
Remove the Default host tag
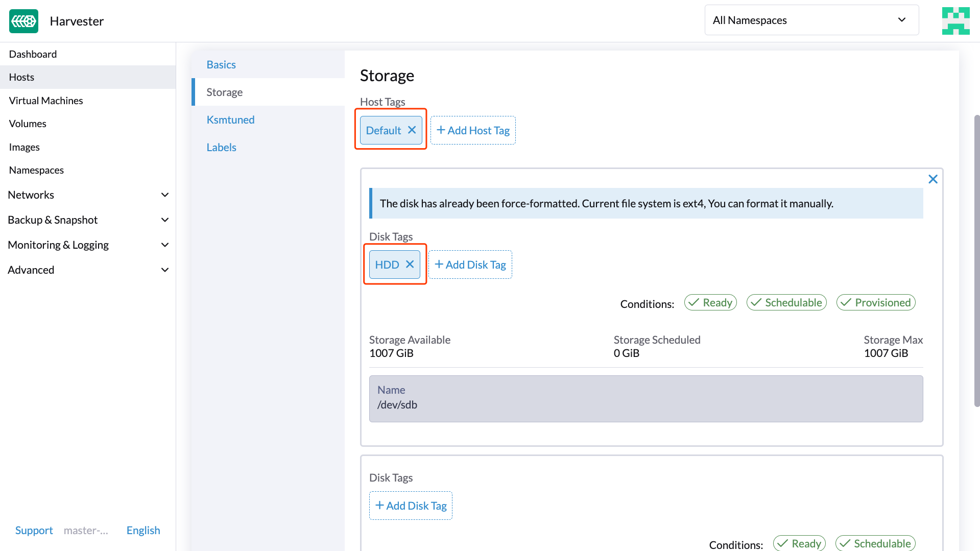(x=412, y=130)
